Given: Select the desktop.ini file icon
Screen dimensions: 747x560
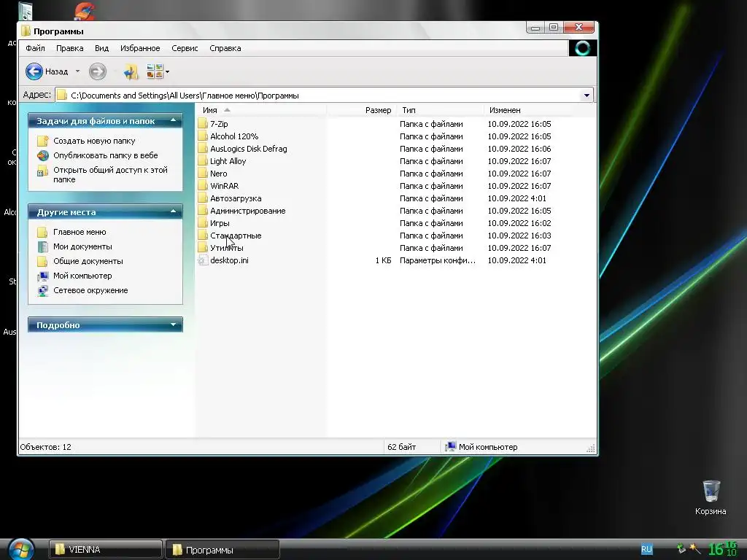Looking at the screenshot, I should click(203, 260).
